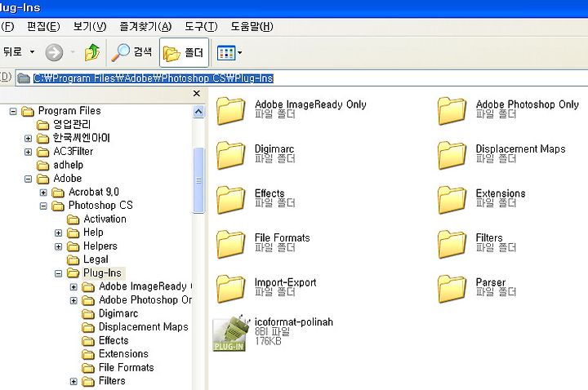Select Extensions in the folder tree
Screen dimensions: 588x390
123,353
